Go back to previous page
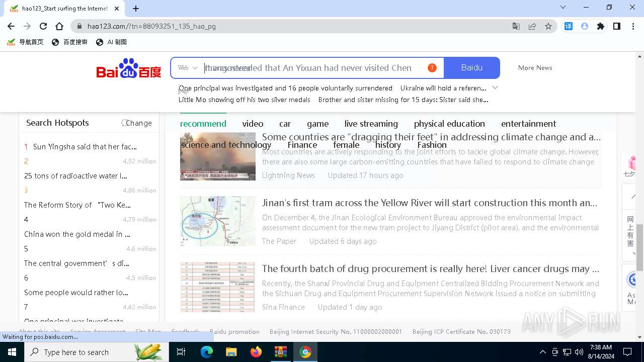 click(11, 26)
